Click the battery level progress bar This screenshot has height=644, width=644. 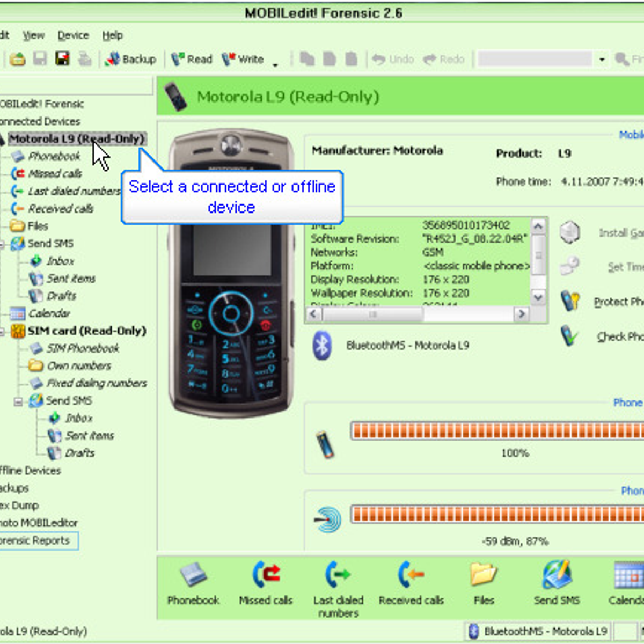click(496, 430)
